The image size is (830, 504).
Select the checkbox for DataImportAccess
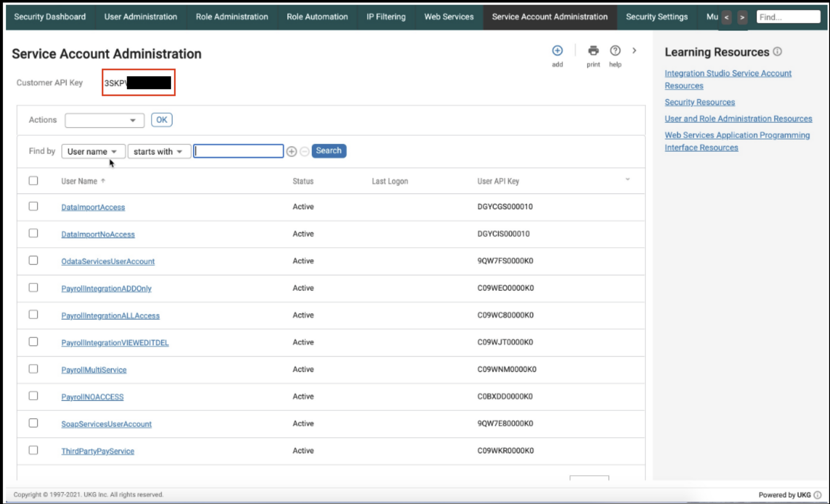[33, 206]
